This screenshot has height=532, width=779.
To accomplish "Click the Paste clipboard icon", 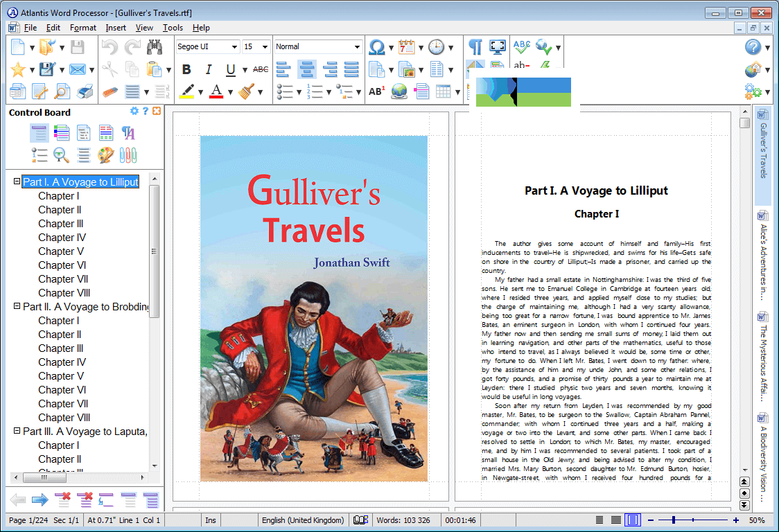I will coord(155,69).
